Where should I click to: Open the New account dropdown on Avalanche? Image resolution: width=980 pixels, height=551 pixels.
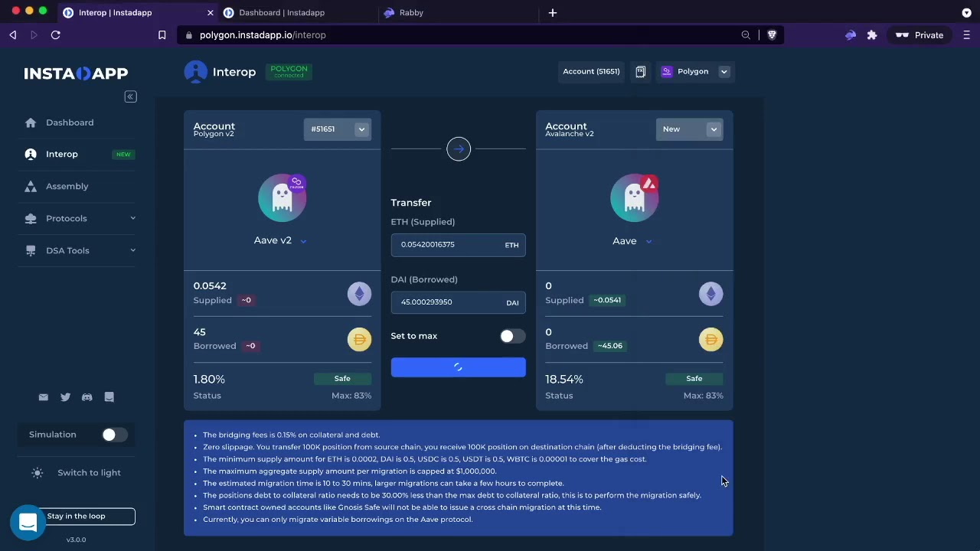tap(689, 129)
